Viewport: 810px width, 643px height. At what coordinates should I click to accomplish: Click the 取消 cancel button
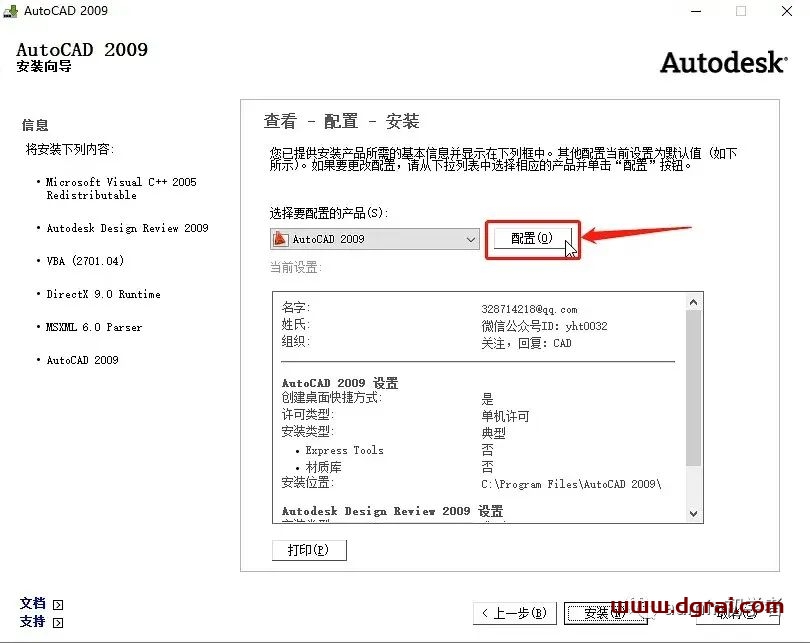click(738, 613)
